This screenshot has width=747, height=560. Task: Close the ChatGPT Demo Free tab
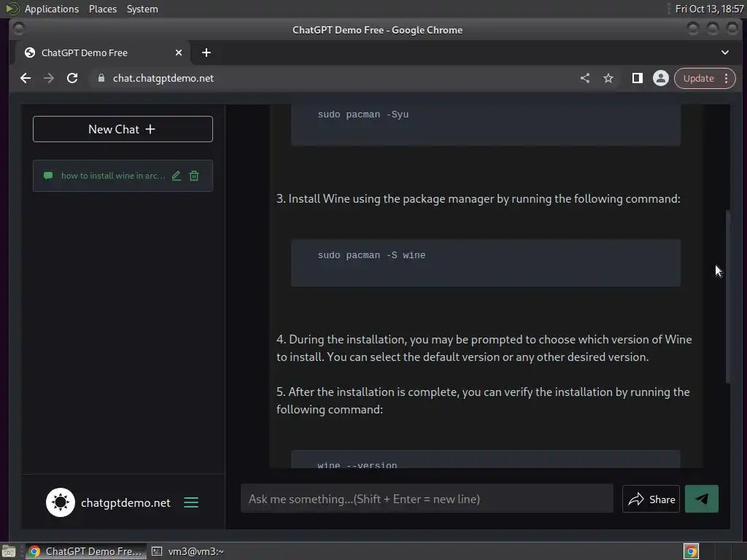click(x=179, y=52)
